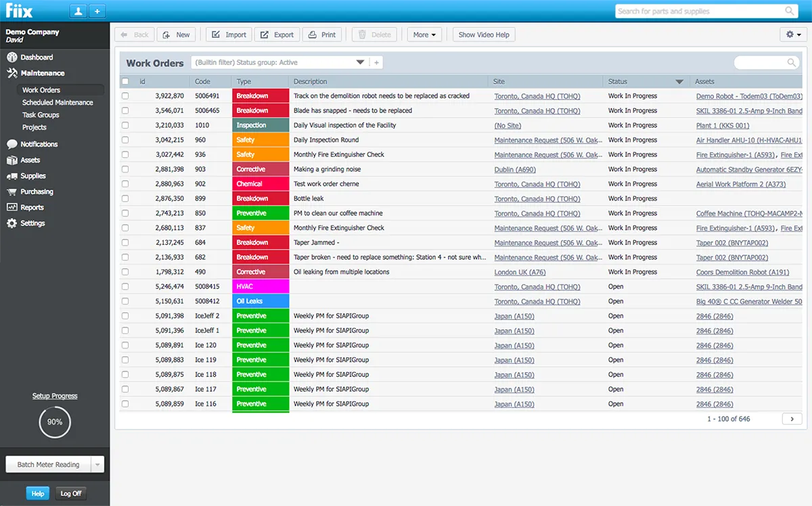Click the magnifier icon in parts search
The width and height of the screenshot is (812, 506).
tap(789, 11)
